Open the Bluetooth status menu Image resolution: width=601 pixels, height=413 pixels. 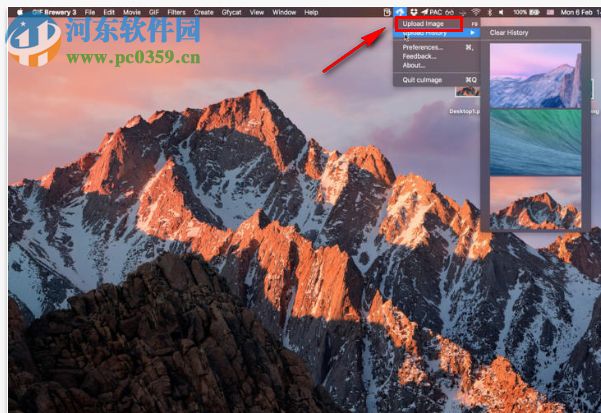tap(489, 12)
